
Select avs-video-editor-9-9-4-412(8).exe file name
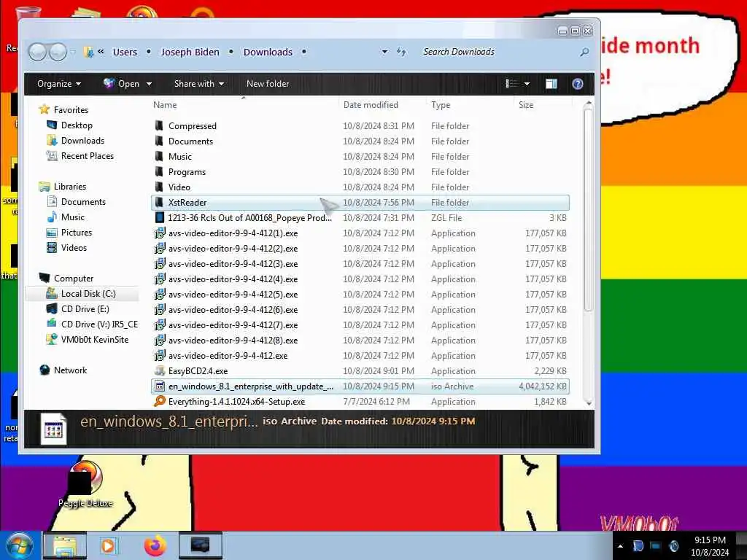[233, 341]
